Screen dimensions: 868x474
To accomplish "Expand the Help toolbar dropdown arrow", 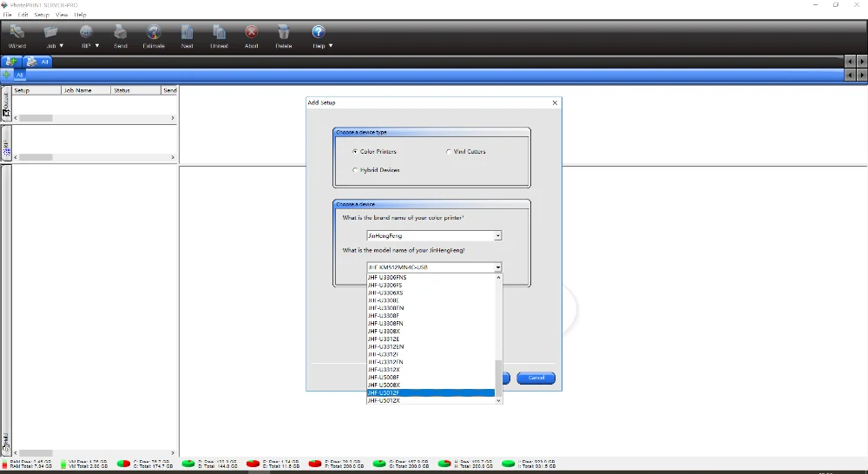I will (x=331, y=45).
